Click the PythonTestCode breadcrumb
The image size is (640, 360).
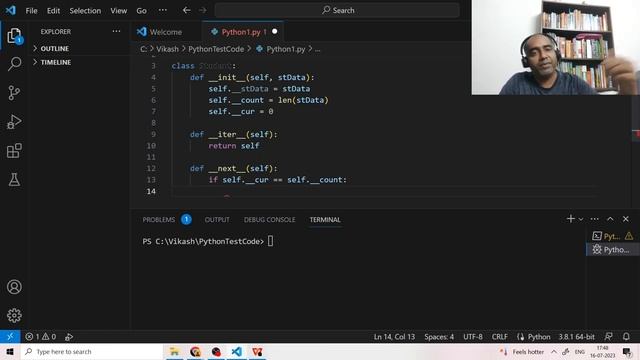216,49
